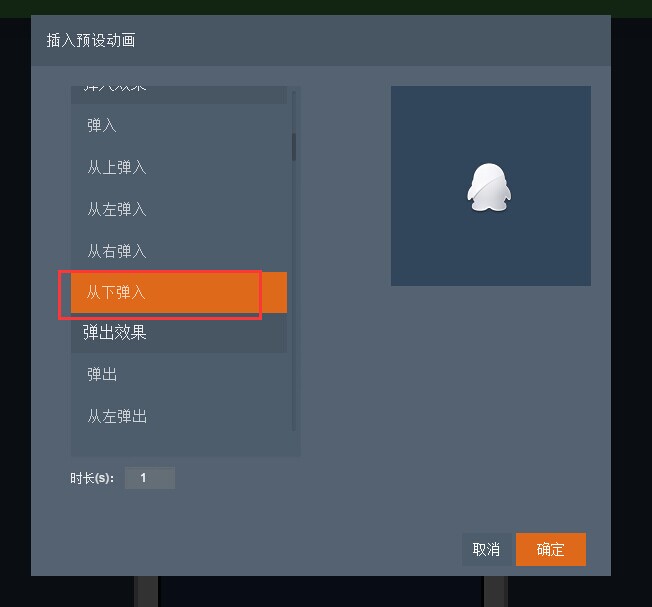Click the 插入预设动画 dialog title
This screenshot has width=652, height=607.
point(91,40)
